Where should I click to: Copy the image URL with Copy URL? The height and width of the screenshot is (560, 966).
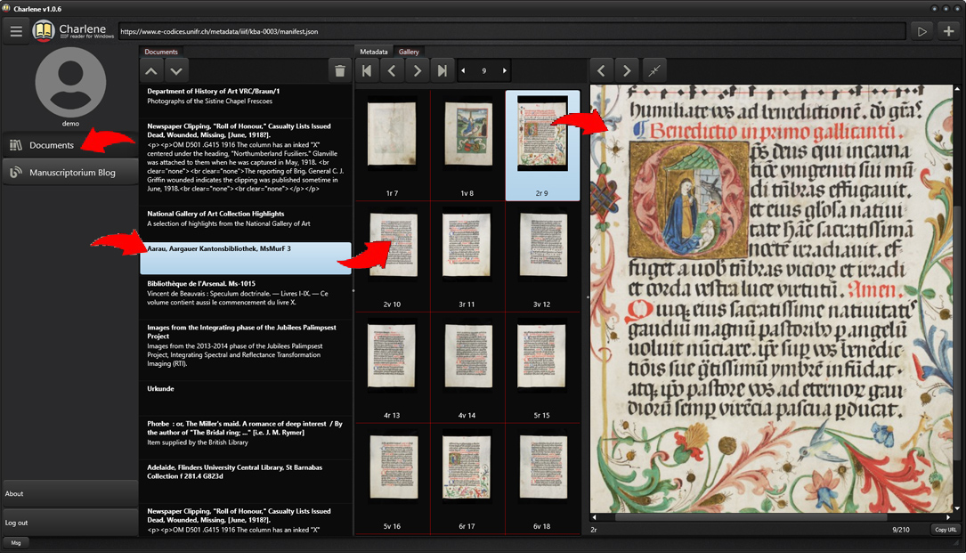click(946, 529)
